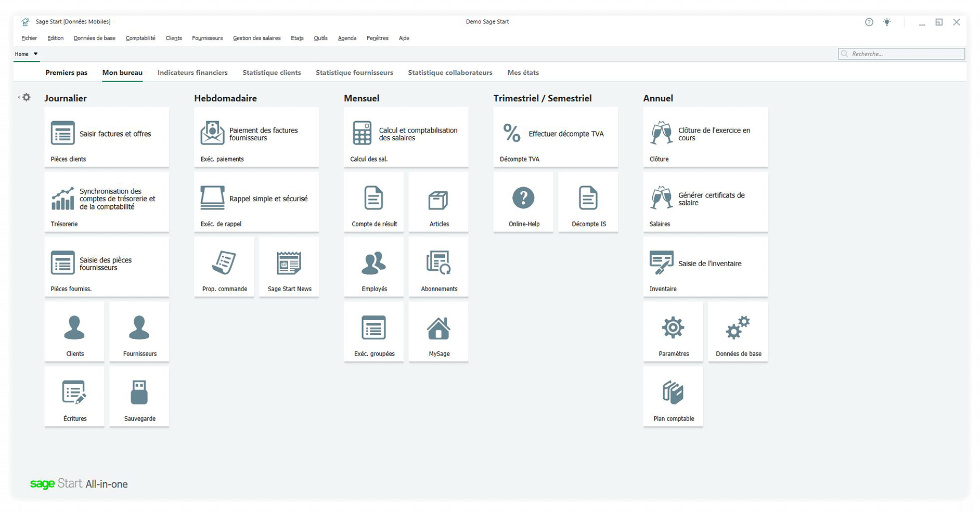This screenshot has height=512, width=980.
Task: Open the Employés tile
Action: coord(374,267)
